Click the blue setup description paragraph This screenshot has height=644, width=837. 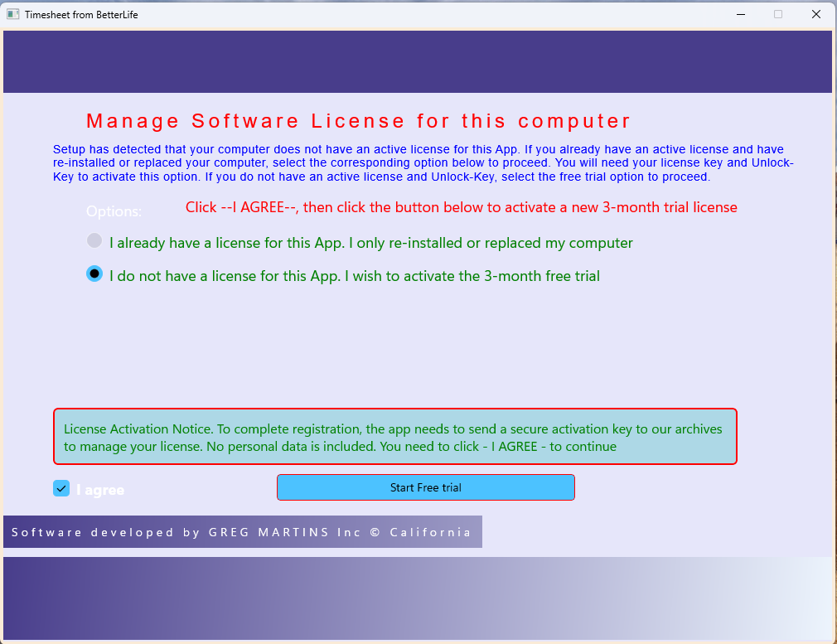pos(423,162)
